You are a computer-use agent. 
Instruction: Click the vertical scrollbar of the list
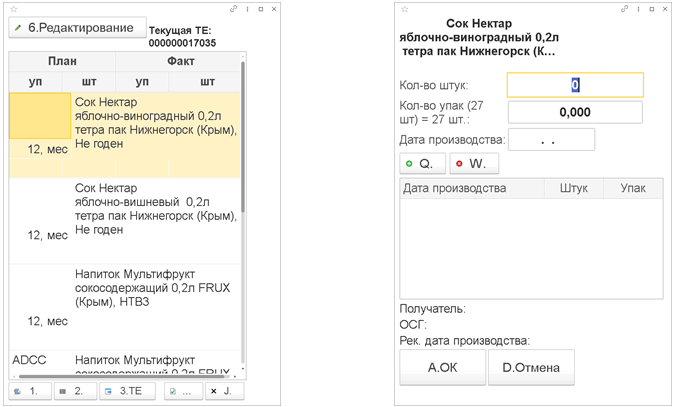point(243,137)
